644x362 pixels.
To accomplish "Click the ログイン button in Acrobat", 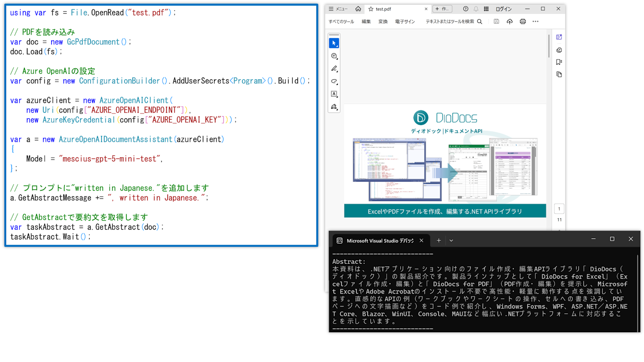I will 504,9.
